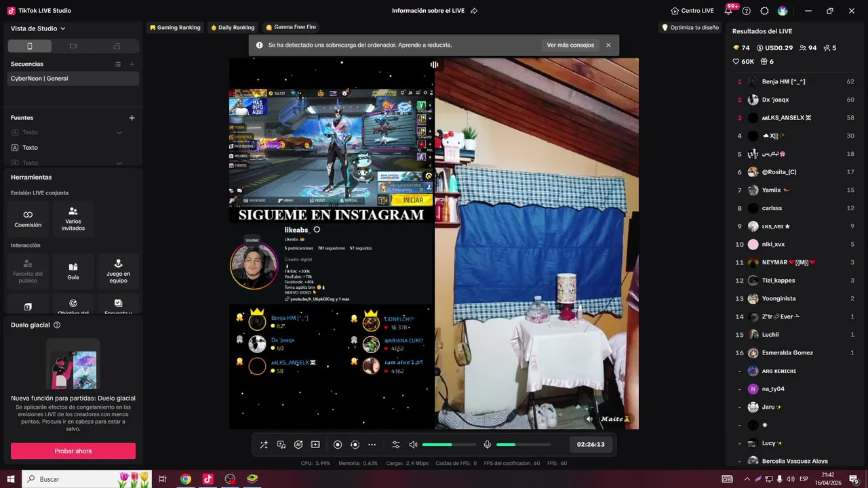
Task: Open Información sobre el LIVE
Action: coord(429,11)
